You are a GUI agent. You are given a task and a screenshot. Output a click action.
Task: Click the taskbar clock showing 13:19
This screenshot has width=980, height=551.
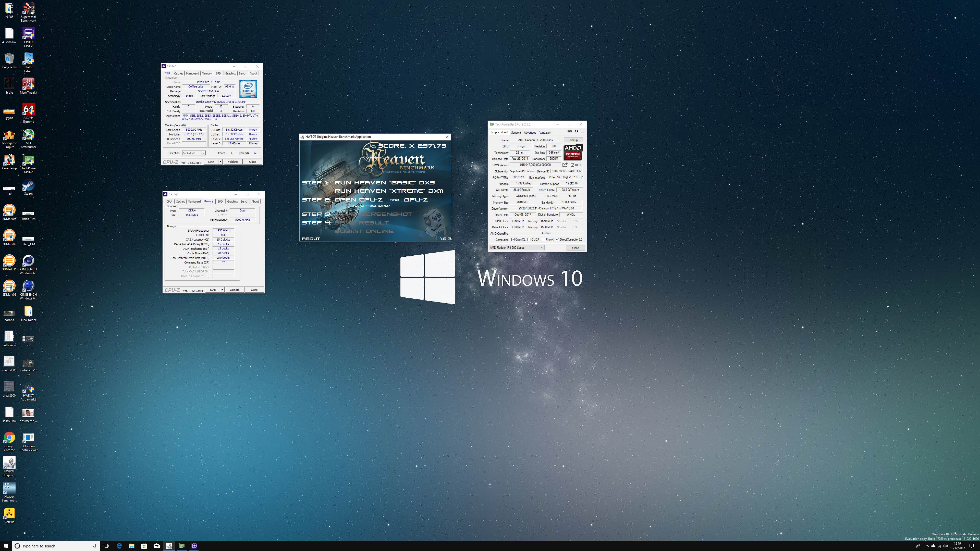957,546
